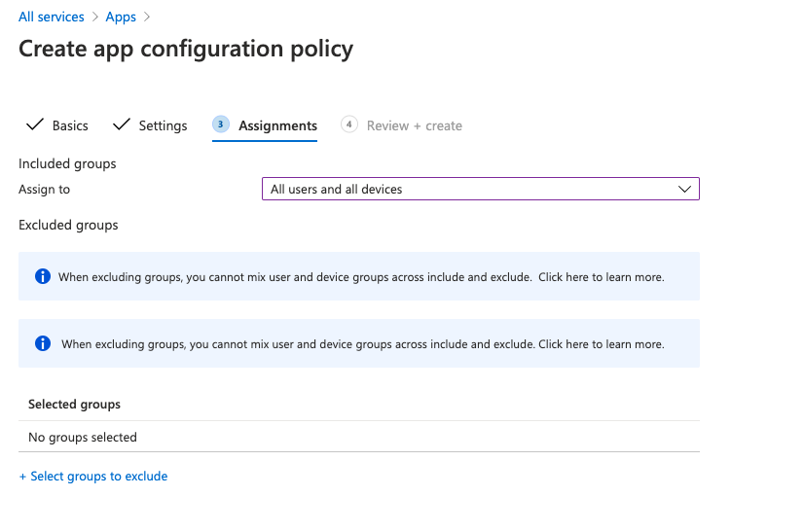
Task: Click the step 3 circle icon
Action: pos(221,124)
